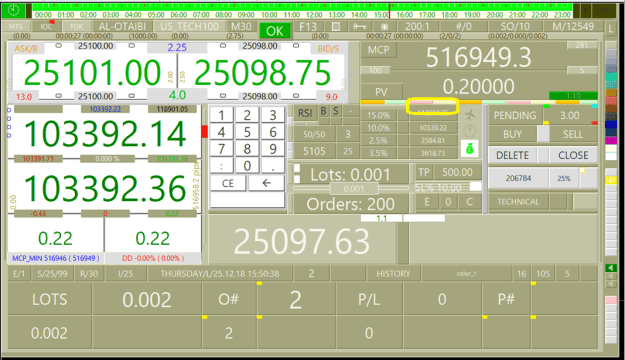Click the snowflake icon in the toolbar

pos(384,27)
